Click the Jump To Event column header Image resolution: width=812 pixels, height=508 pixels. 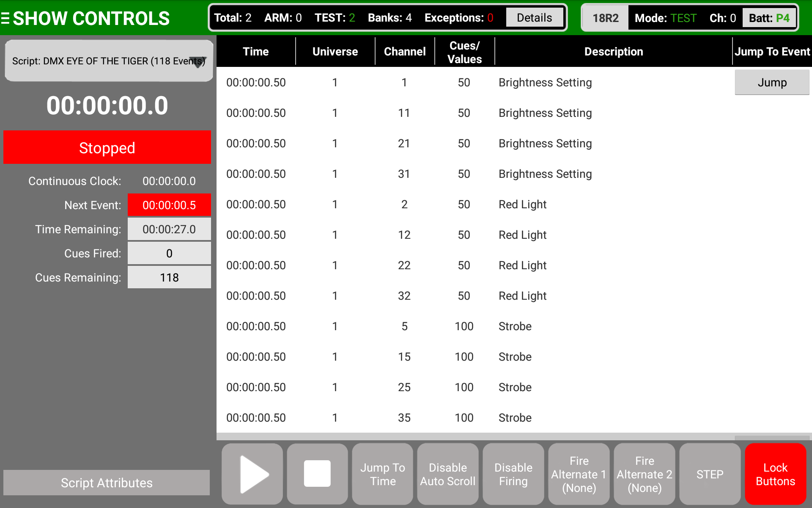click(772, 52)
